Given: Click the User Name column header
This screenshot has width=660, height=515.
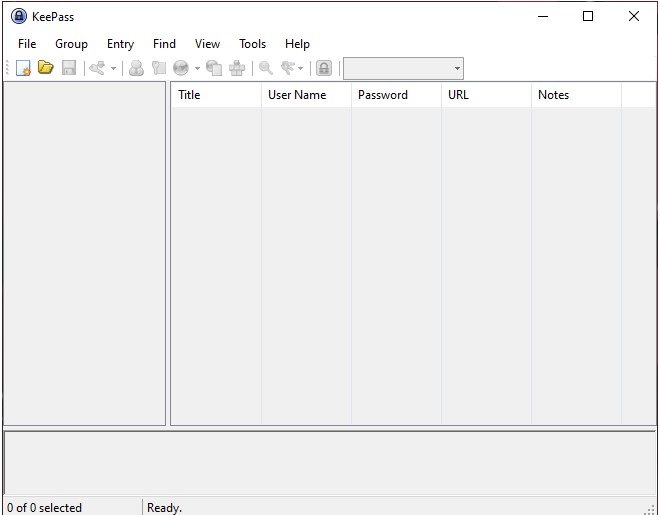Looking at the screenshot, I should (x=305, y=95).
